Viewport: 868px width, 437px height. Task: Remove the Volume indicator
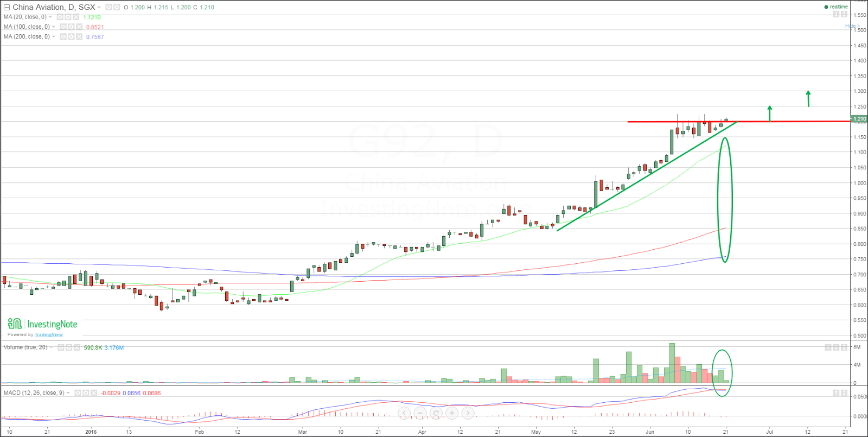[77, 347]
